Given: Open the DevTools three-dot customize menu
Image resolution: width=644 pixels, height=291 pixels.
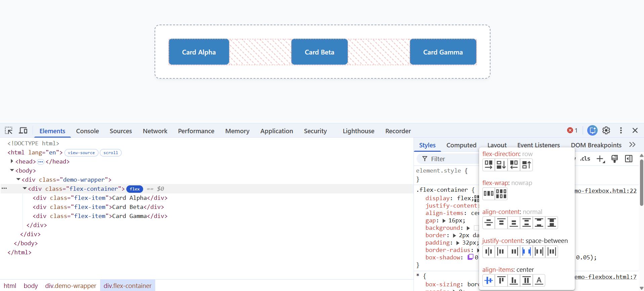Looking at the screenshot, I should click(621, 131).
